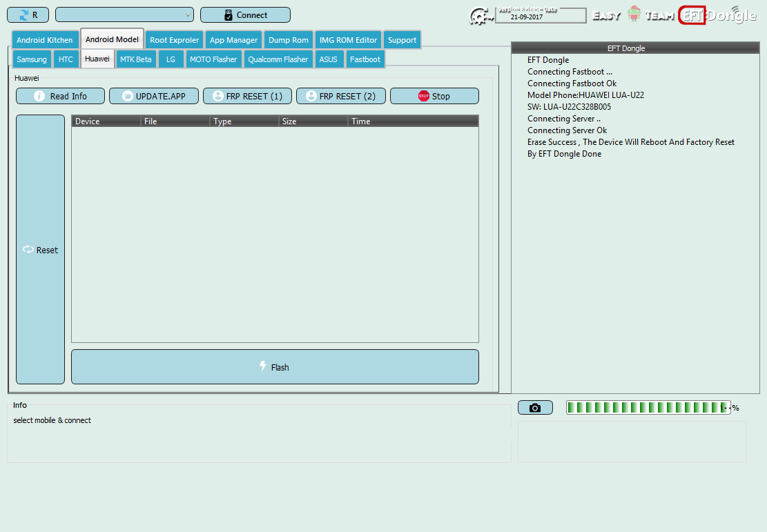Open the Root Exproler tab
Viewport: 767px width, 532px height.
coord(174,40)
